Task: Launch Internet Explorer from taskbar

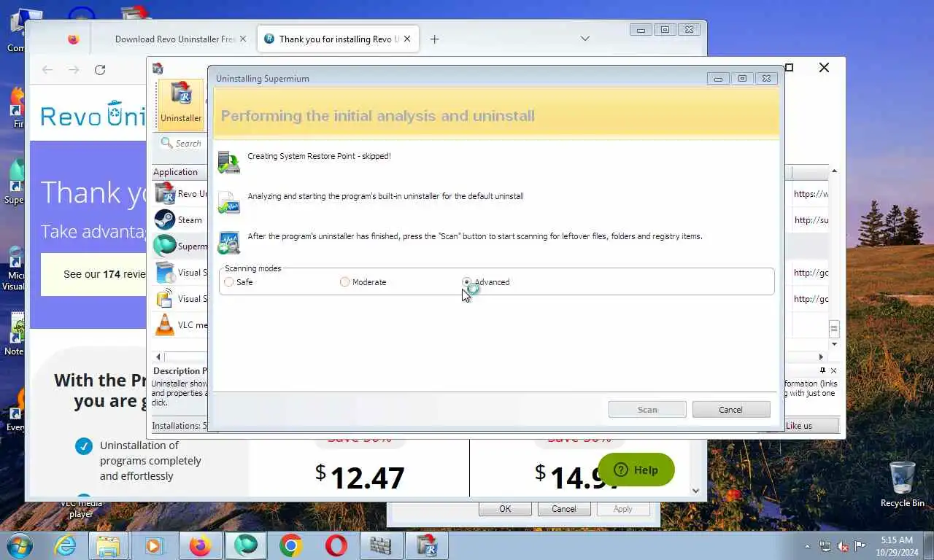Action: click(65, 545)
